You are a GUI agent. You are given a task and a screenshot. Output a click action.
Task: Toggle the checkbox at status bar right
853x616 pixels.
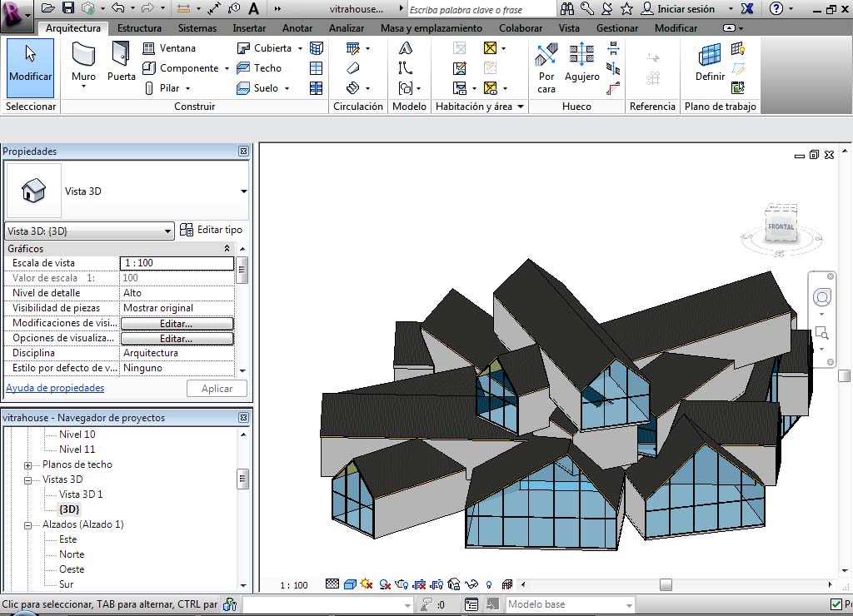pyautogui.click(x=836, y=604)
